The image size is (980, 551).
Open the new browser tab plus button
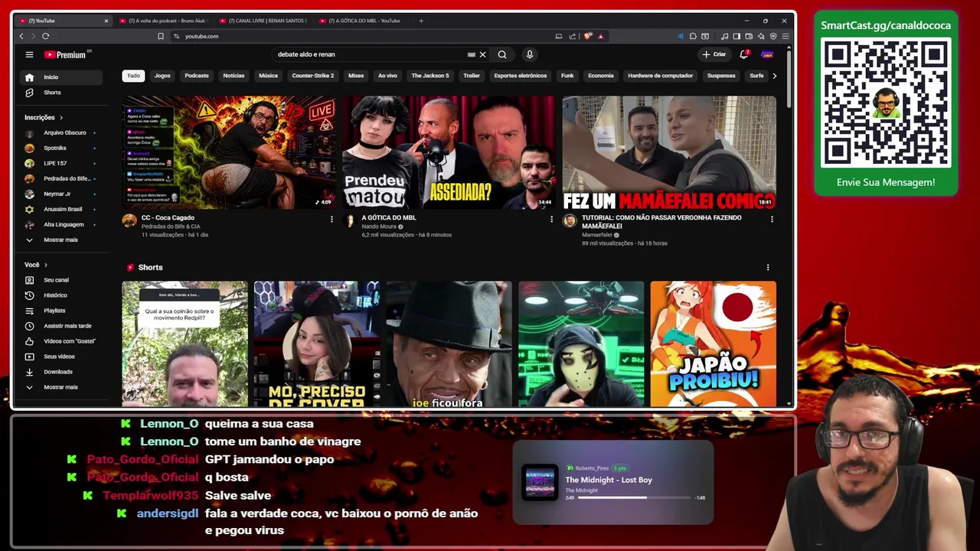coord(421,21)
